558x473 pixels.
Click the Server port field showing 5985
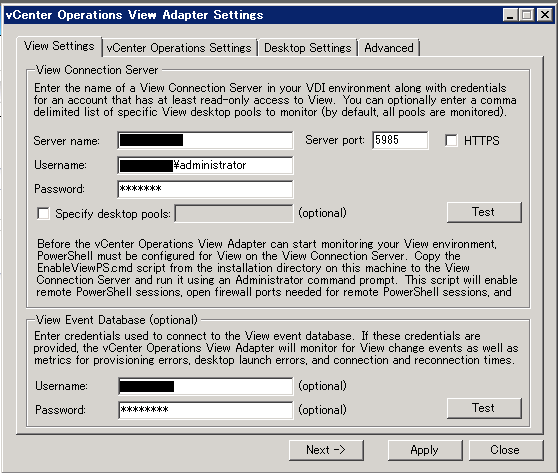[400, 140]
